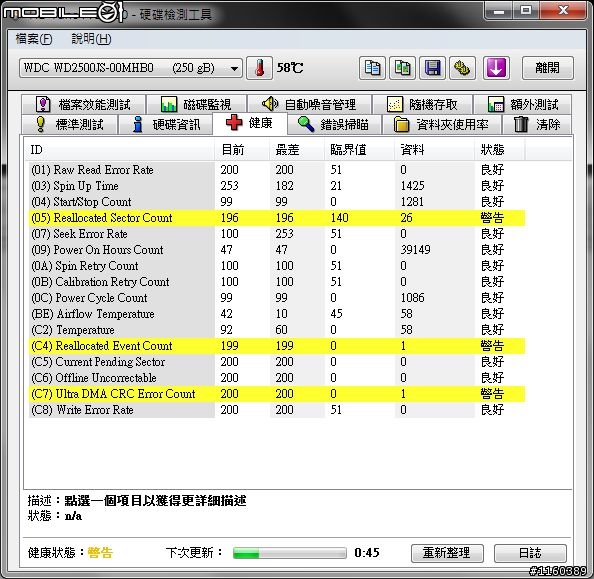This screenshot has width=594, height=579.
Task: Select the (09) Power On Hours Count row
Action: pos(277,250)
